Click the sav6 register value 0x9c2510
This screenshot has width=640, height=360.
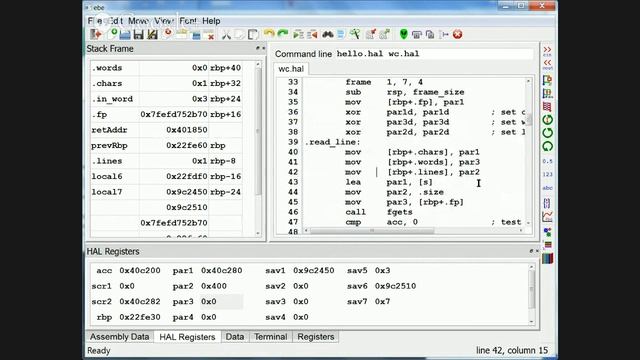point(395,286)
